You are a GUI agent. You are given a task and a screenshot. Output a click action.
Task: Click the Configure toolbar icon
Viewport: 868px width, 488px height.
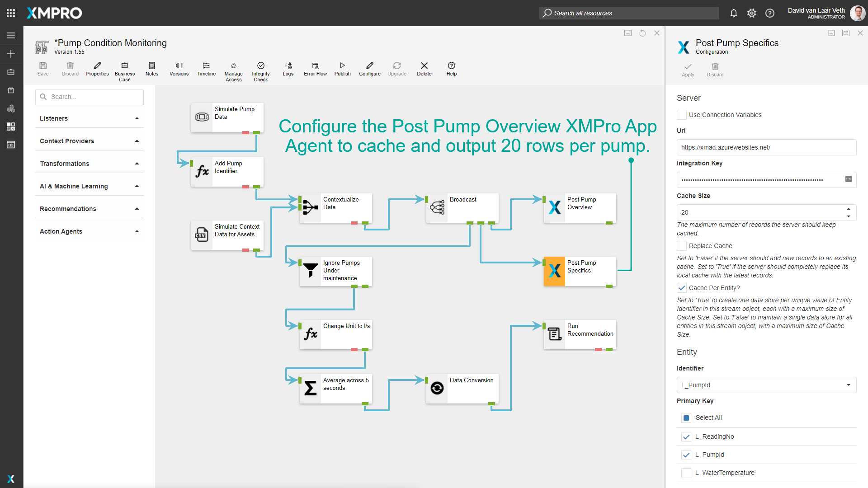tap(370, 69)
